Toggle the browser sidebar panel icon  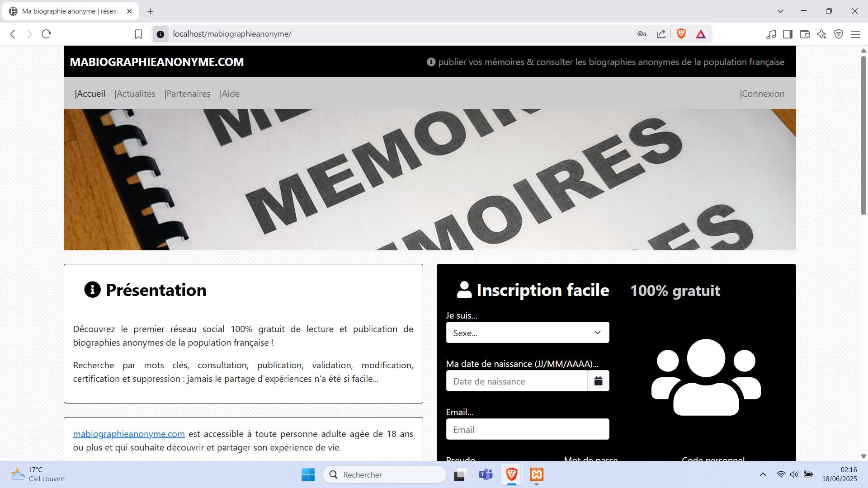pyautogui.click(x=788, y=34)
